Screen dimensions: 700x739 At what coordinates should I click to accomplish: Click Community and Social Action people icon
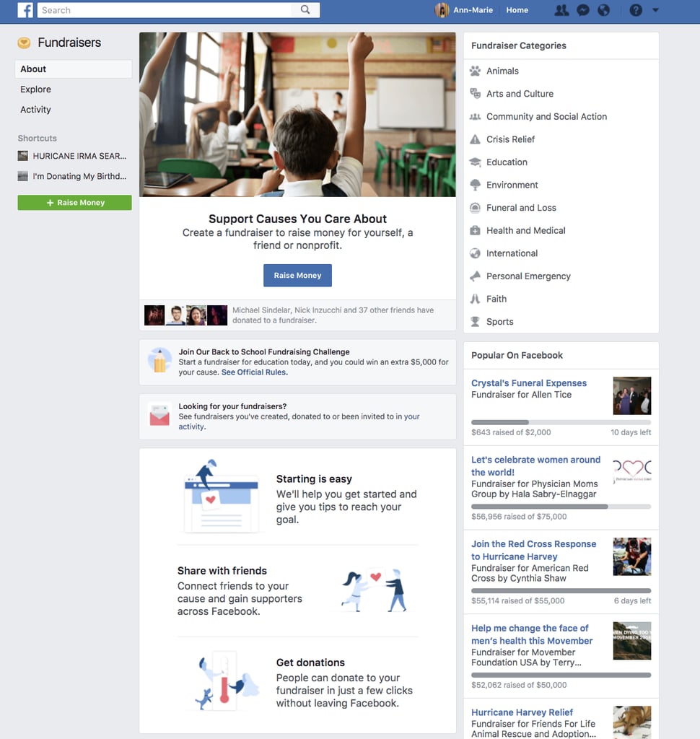pos(475,116)
